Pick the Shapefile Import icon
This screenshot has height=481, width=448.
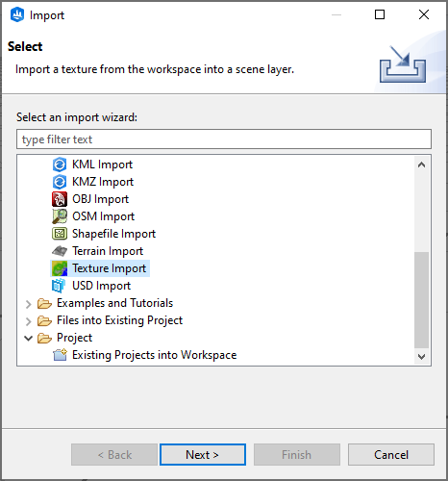point(60,234)
